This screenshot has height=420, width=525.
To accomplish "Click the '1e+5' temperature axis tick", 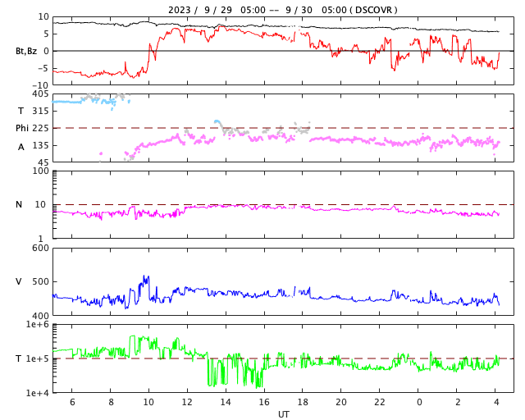I will (x=38, y=358).
